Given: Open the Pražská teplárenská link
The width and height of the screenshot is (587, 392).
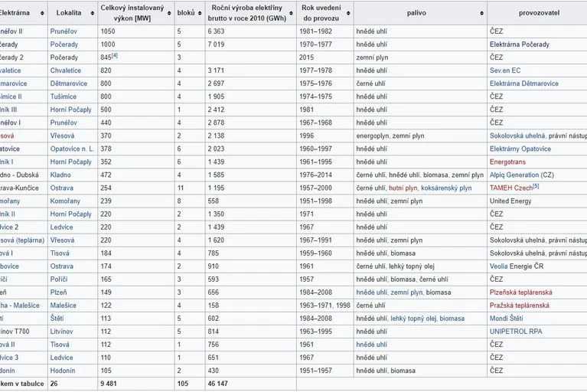Looking at the screenshot, I should tap(519, 305).
